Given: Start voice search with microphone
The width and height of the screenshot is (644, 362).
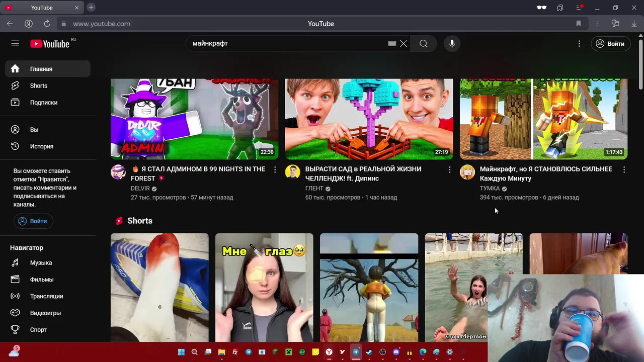Looking at the screenshot, I should [x=452, y=44].
